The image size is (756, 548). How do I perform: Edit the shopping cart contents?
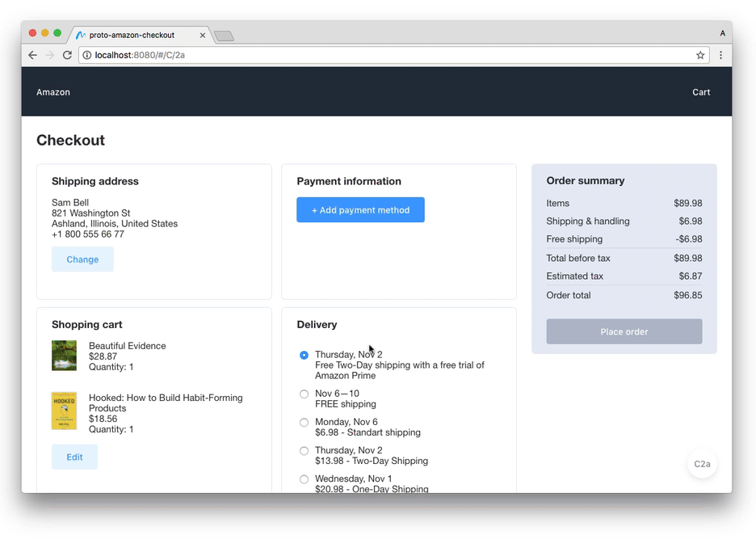[74, 457]
